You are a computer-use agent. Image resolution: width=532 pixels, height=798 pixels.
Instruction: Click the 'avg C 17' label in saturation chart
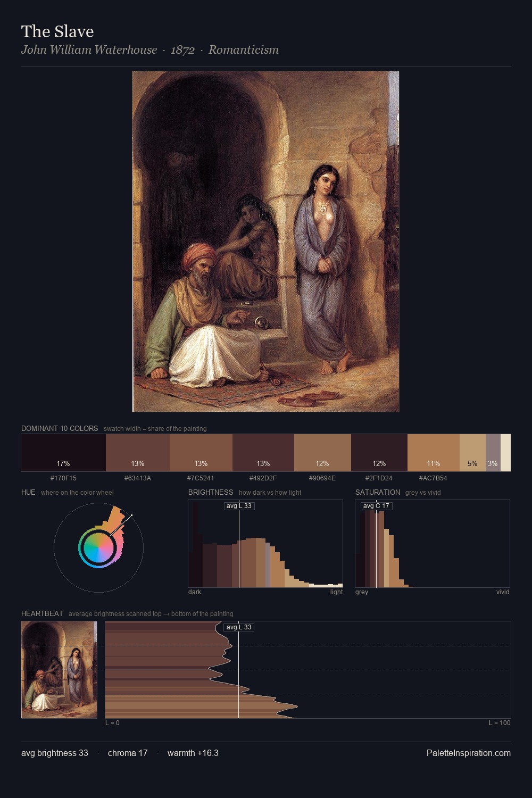coord(376,506)
